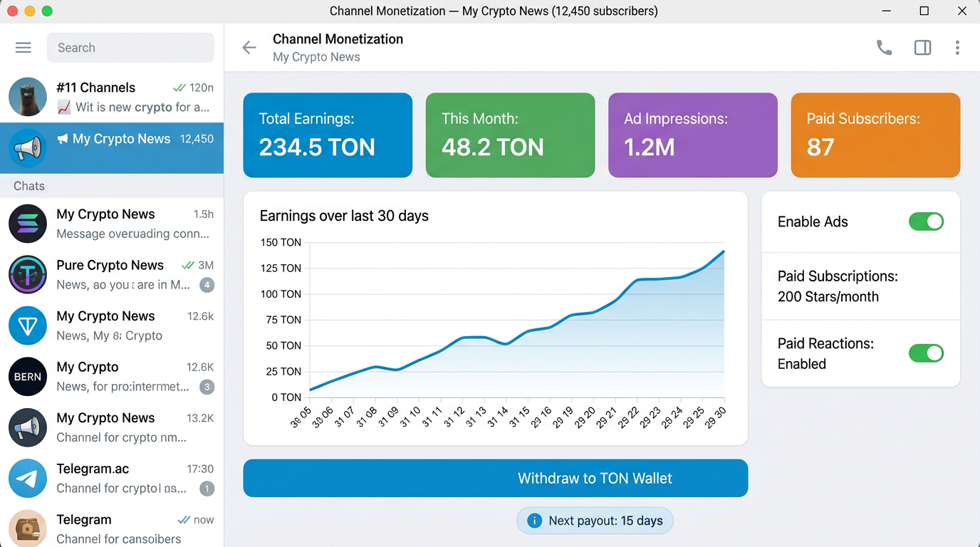Go back with the arrow icon
Image resolution: width=980 pixels, height=547 pixels.
(249, 48)
